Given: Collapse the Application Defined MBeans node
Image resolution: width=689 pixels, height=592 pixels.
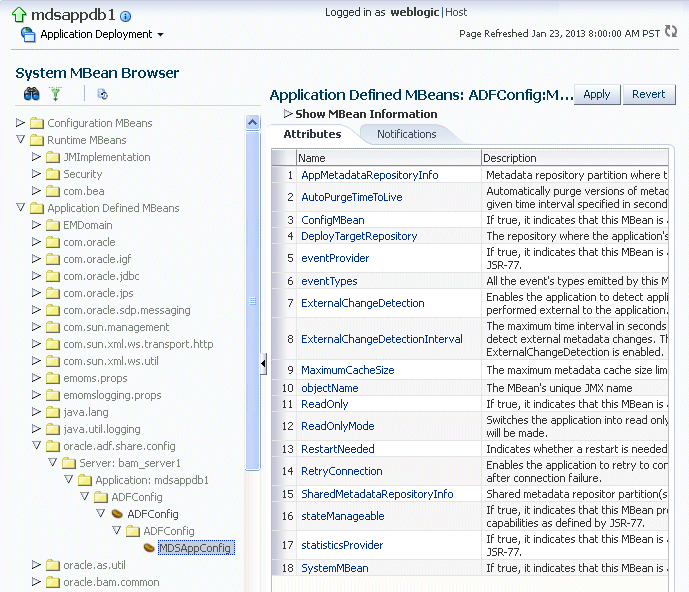Looking at the screenshot, I should click(x=20, y=207).
